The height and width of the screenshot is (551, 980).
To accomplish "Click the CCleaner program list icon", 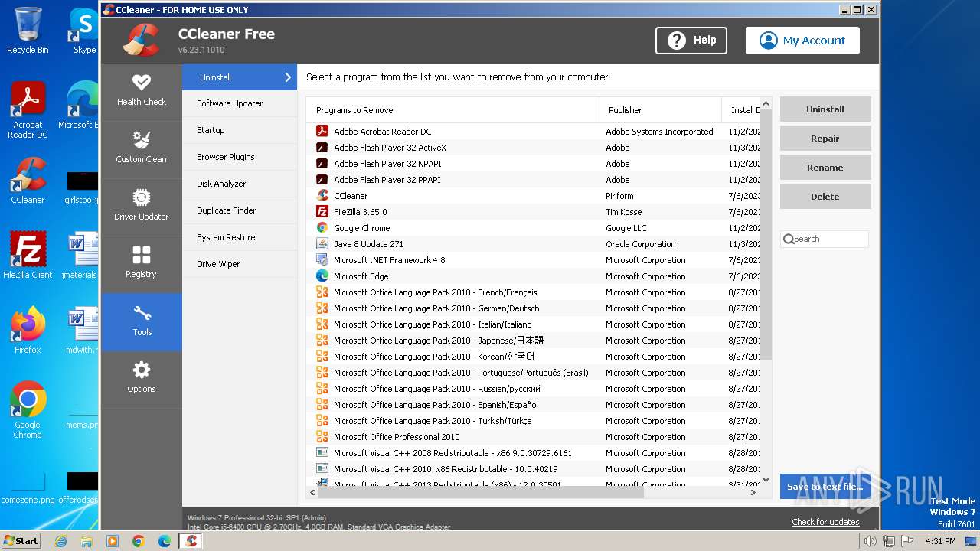I will tap(322, 196).
